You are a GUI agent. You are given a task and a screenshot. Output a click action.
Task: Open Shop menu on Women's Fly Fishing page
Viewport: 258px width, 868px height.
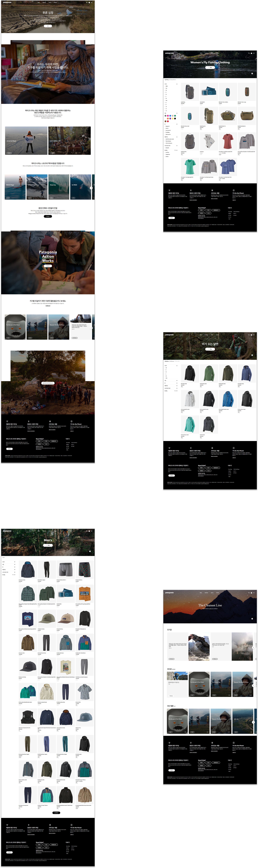[201, 53]
